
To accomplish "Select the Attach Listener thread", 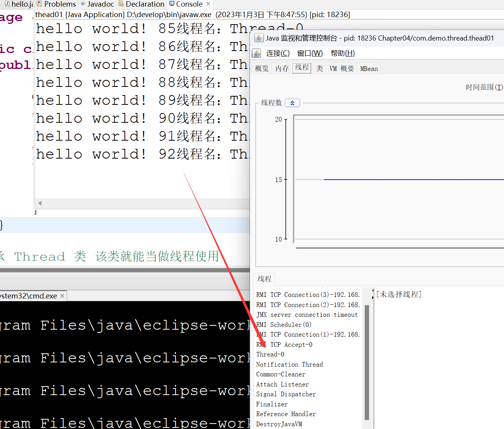I will click(x=282, y=385).
